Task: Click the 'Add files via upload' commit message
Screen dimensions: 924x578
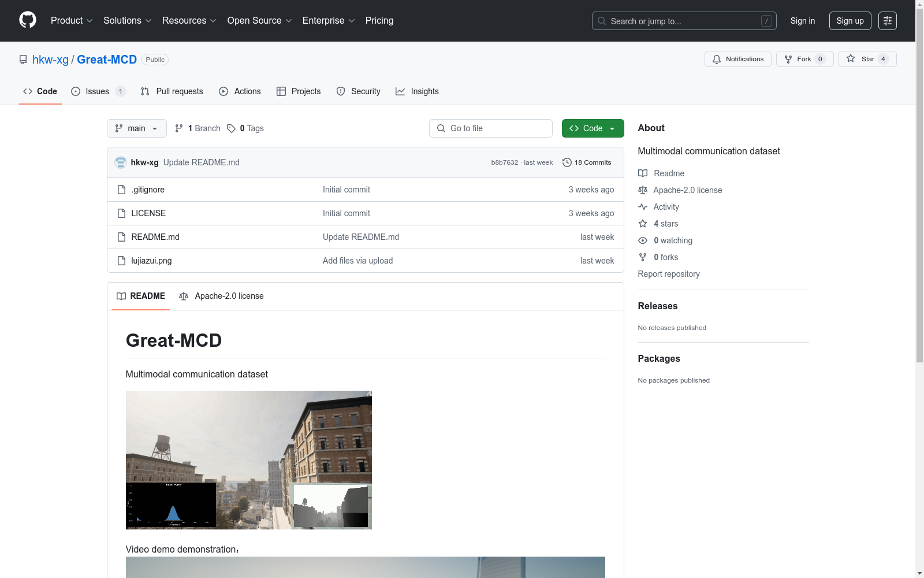Action: coord(358,261)
